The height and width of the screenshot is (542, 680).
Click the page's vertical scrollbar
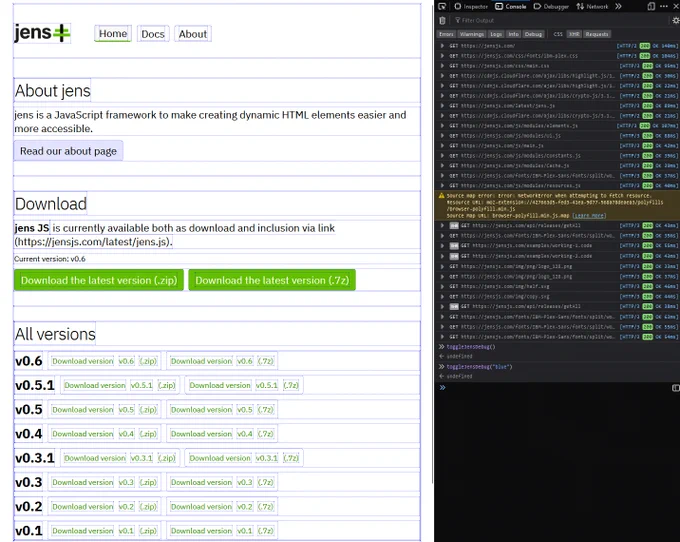432,243
